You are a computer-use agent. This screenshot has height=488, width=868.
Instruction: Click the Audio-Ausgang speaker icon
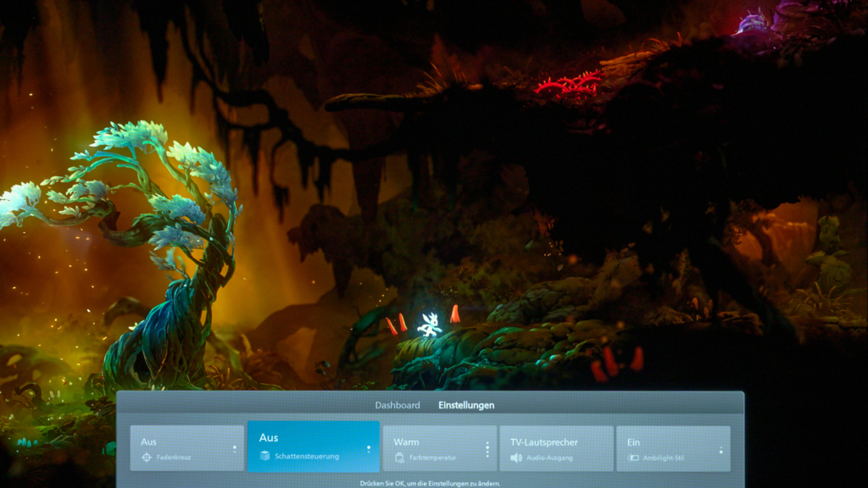(x=516, y=457)
